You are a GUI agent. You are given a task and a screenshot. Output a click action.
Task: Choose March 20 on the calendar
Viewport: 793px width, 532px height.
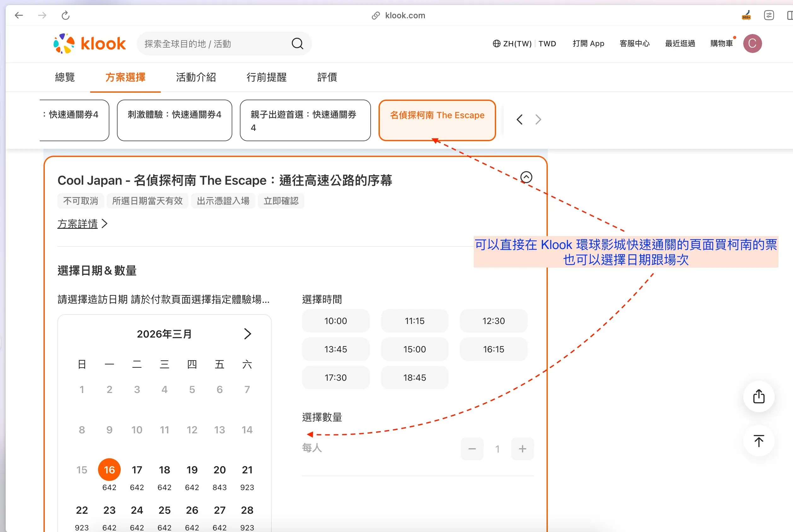(x=219, y=470)
